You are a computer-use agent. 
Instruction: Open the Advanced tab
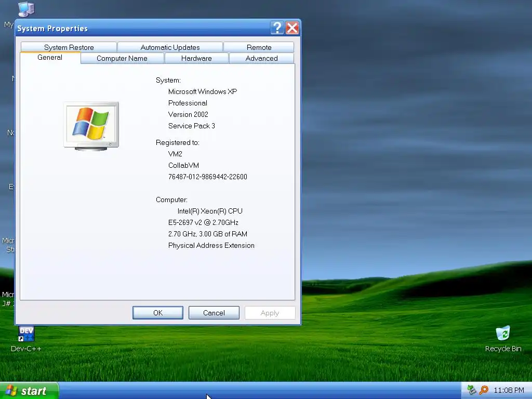pyautogui.click(x=262, y=58)
